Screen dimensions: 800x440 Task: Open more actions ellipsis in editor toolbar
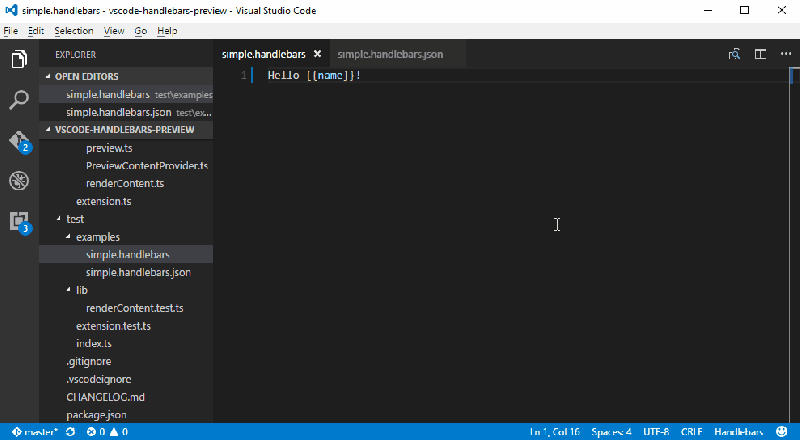(x=786, y=54)
